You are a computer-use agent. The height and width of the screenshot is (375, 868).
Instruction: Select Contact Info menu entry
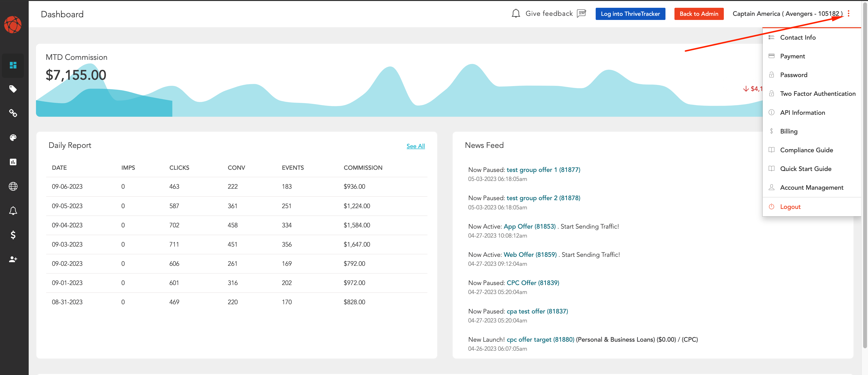click(811, 37)
